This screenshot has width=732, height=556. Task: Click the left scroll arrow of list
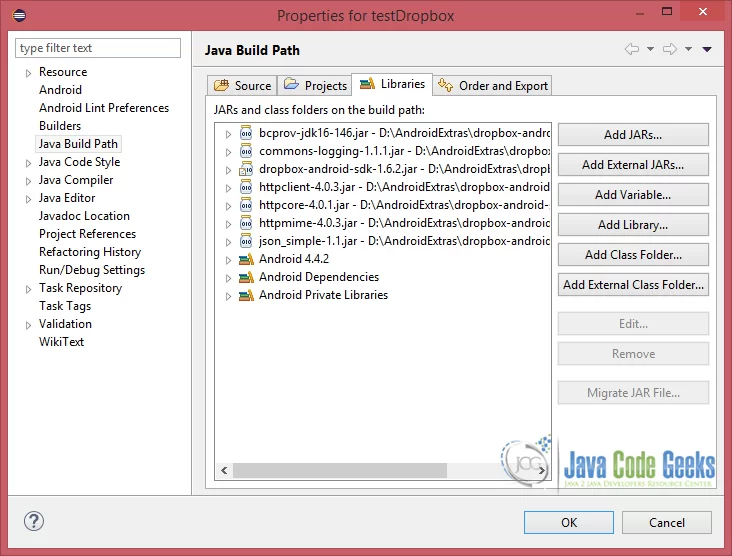click(224, 470)
